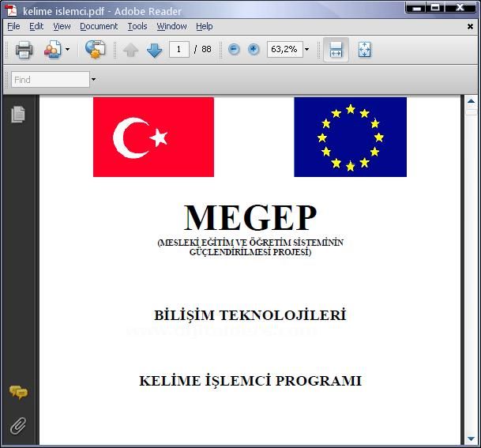481x448 pixels.
Task: Click the Turkish flag image
Action: tap(153, 137)
